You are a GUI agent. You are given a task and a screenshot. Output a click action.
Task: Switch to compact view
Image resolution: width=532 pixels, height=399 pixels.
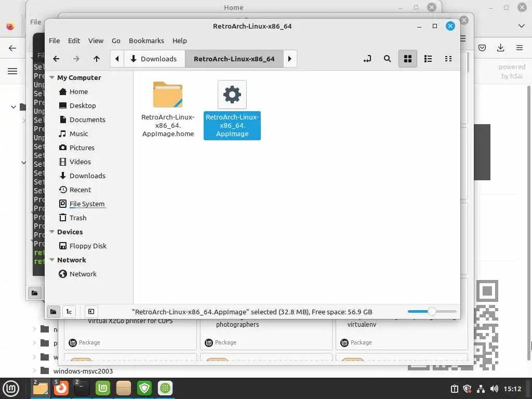[448, 59]
